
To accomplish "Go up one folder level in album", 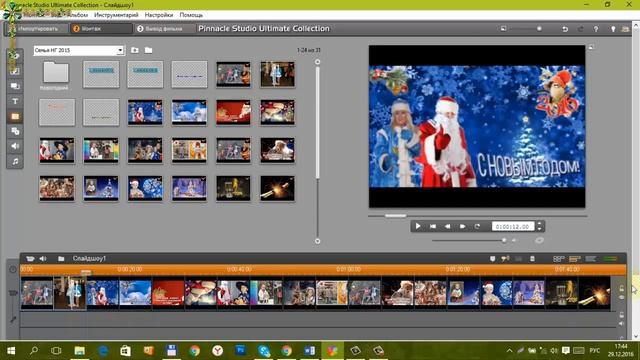I will tap(135, 50).
